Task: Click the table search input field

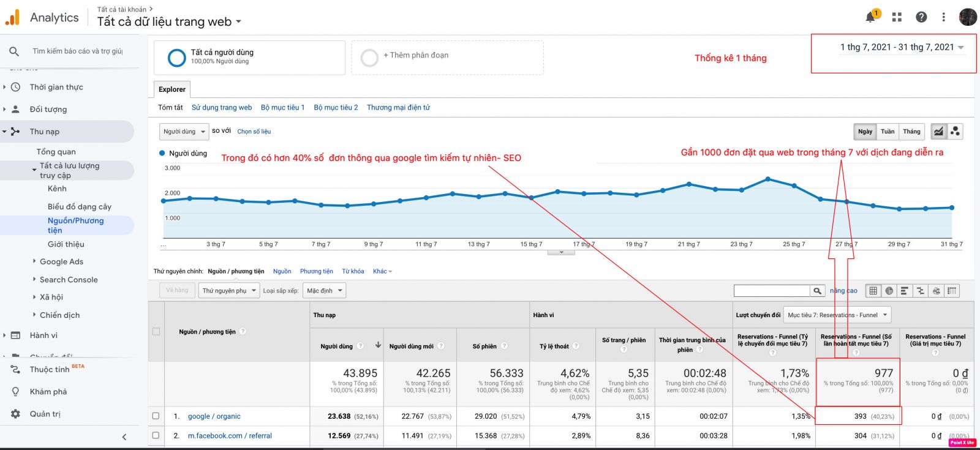Action: pyautogui.click(x=772, y=291)
